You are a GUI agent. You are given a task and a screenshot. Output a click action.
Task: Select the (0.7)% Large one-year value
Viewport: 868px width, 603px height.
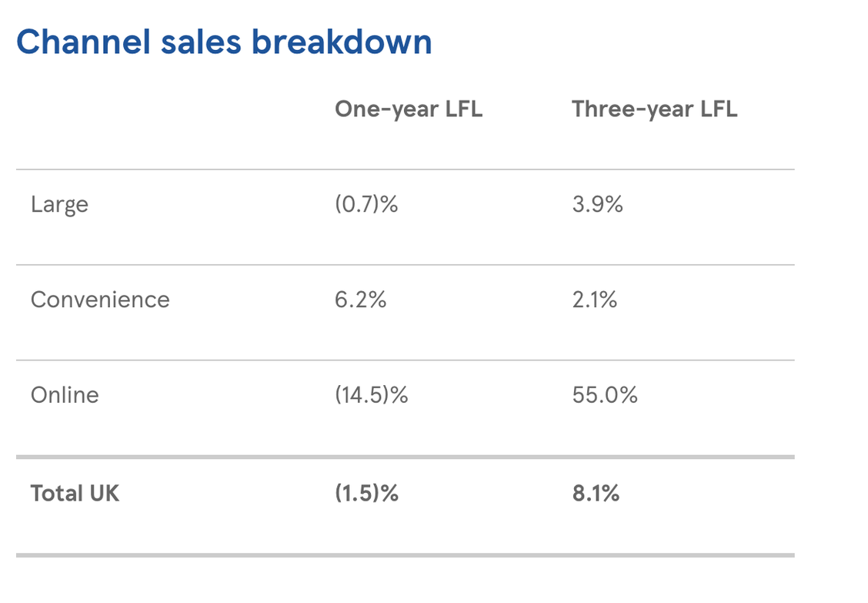coord(366,205)
